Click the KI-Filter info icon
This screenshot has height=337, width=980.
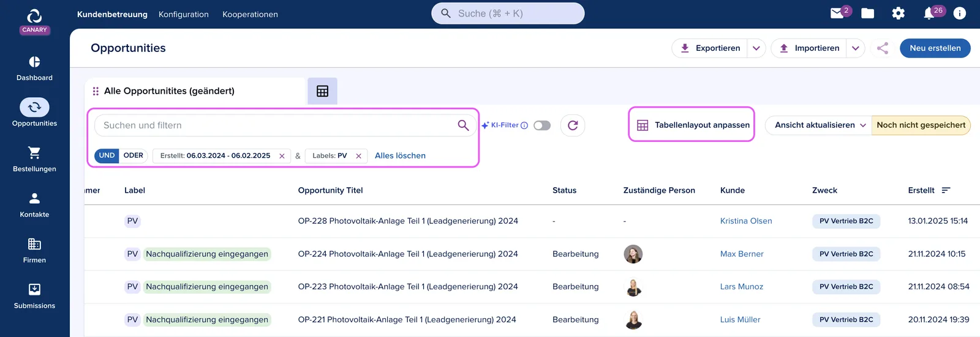pos(524,125)
